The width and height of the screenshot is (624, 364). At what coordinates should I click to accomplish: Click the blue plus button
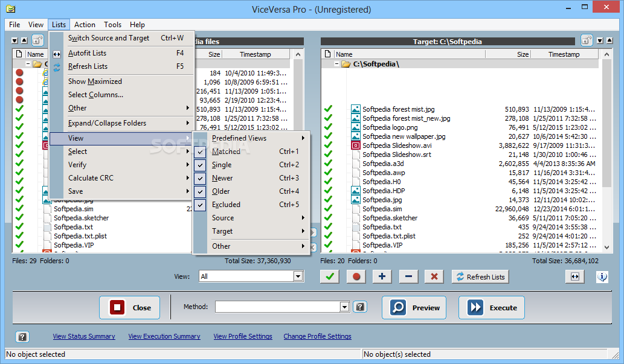pos(382,276)
